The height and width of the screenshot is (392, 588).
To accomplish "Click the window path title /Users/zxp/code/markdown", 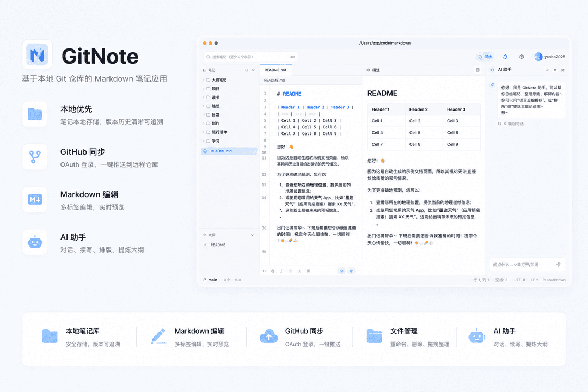I will coord(385,43).
